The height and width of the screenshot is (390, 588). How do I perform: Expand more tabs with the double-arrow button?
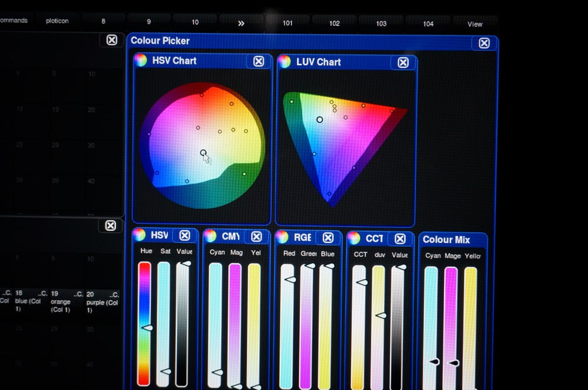click(x=241, y=23)
